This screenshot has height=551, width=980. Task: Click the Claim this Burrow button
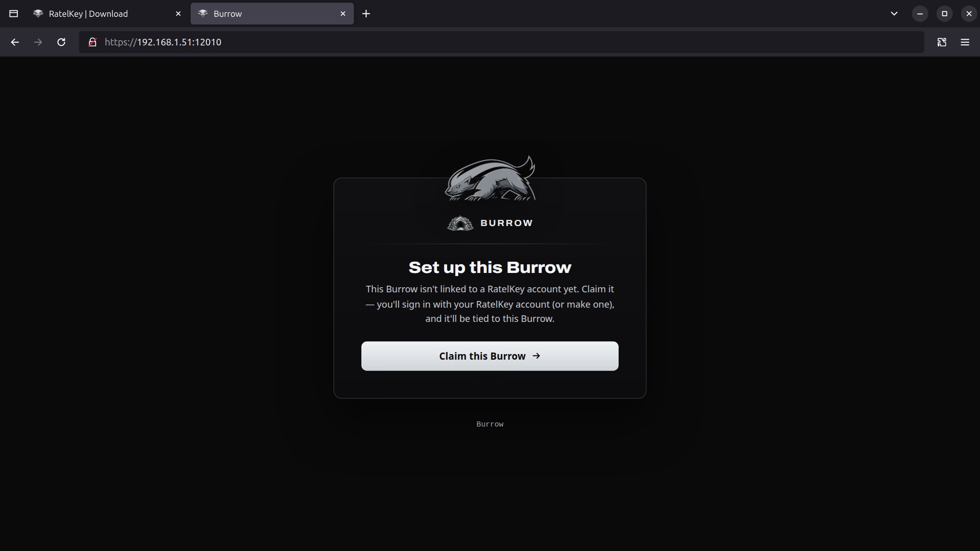point(489,356)
